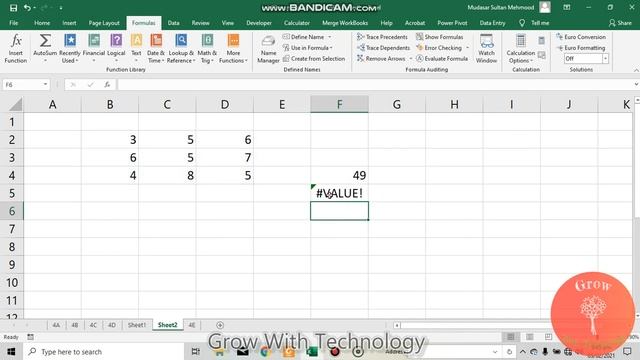
Task: Switch to the Insert tab
Action: 69,23
